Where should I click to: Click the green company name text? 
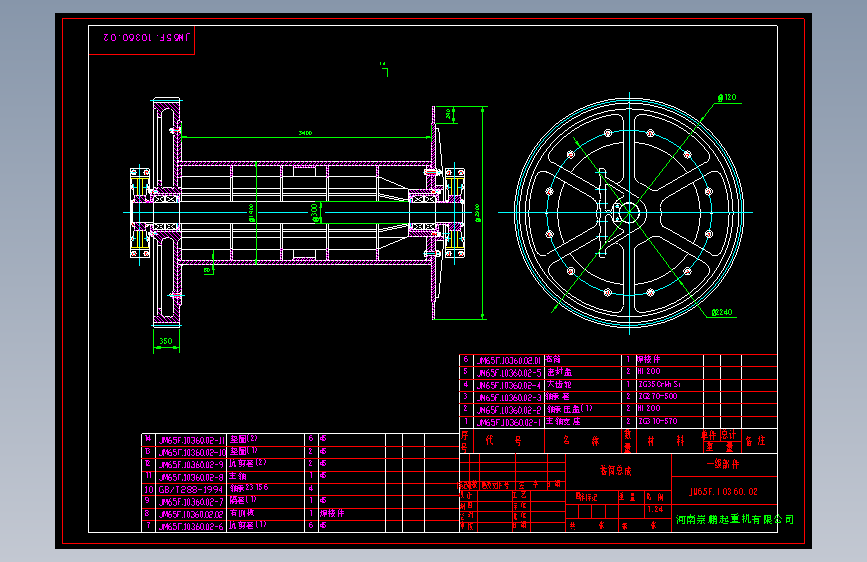pyautogui.click(x=735, y=519)
